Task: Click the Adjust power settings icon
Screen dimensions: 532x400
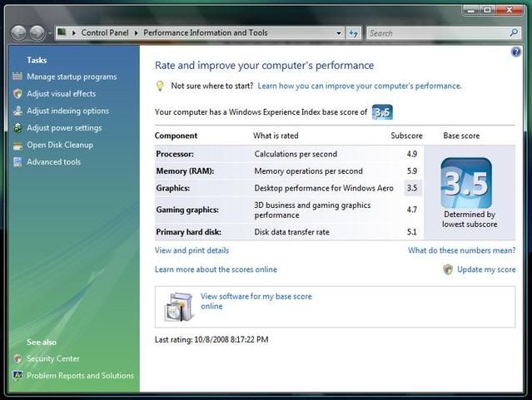Action: pos(17,128)
